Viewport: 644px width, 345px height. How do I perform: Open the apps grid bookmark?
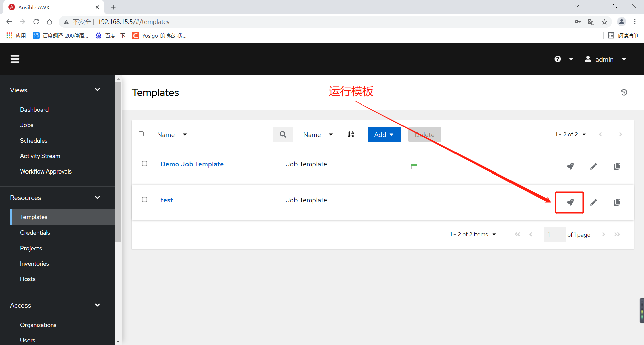[16, 36]
